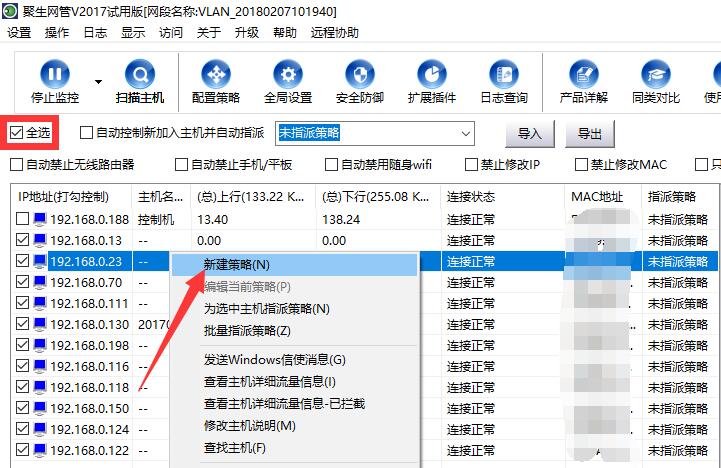
Task: Open the 显示 menu
Action: [133, 33]
